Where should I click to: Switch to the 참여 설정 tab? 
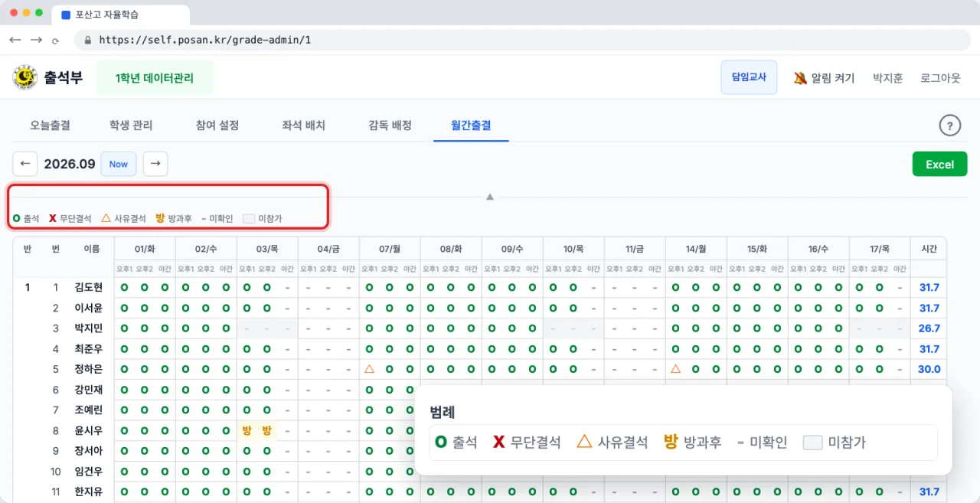pos(217,126)
